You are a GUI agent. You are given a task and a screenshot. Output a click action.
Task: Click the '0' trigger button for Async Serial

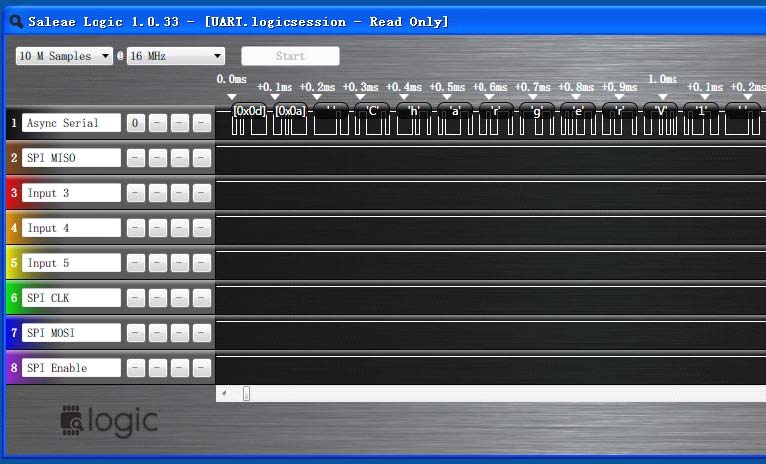135,123
